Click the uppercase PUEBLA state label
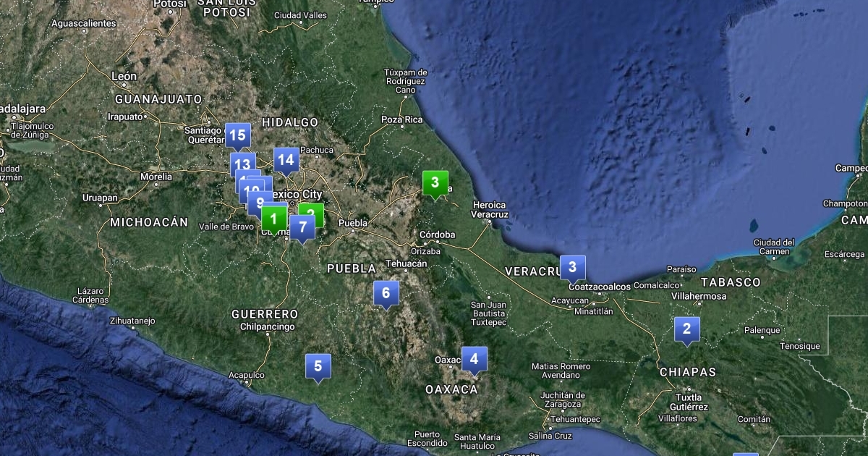 pos(352,268)
